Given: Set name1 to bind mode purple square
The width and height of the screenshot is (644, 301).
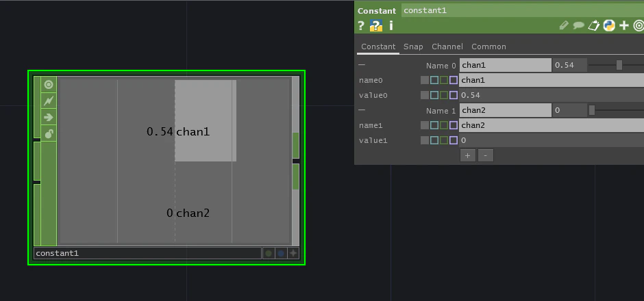Looking at the screenshot, I should coord(454,125).
